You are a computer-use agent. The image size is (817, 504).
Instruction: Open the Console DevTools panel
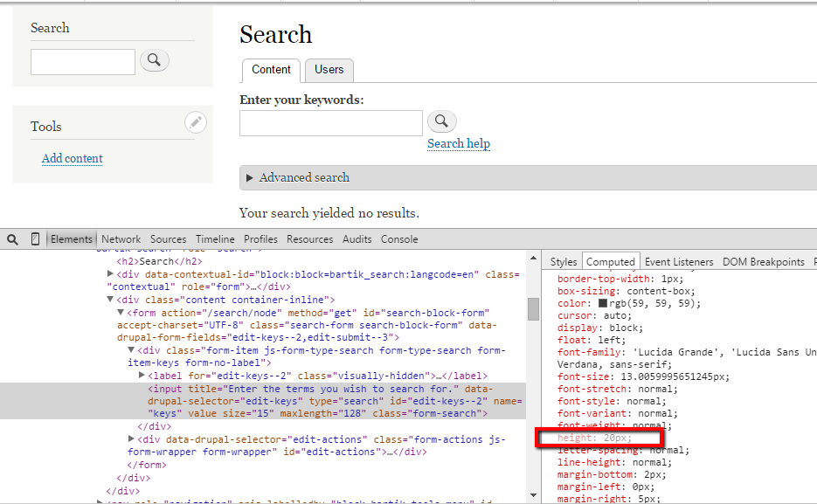399,239
